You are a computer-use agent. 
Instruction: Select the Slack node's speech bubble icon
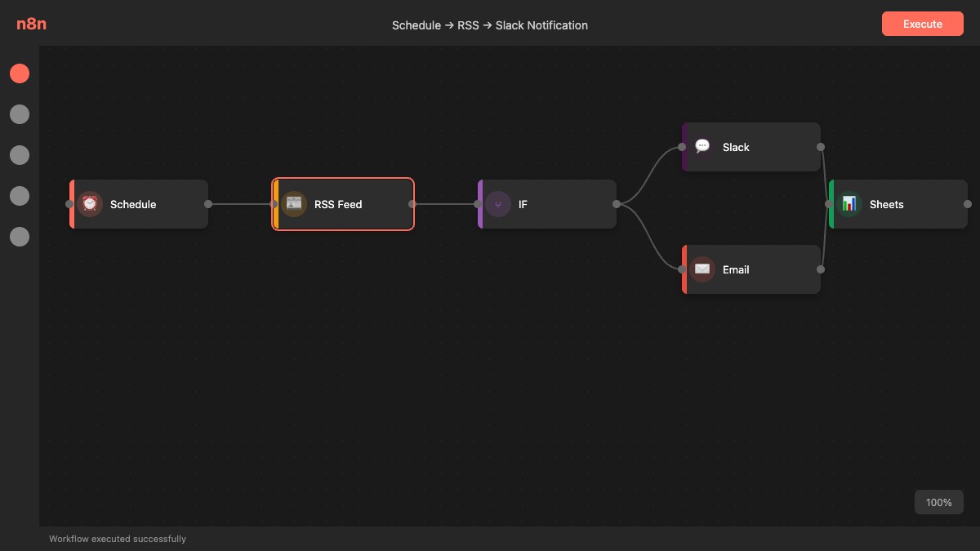coord(702,147)
